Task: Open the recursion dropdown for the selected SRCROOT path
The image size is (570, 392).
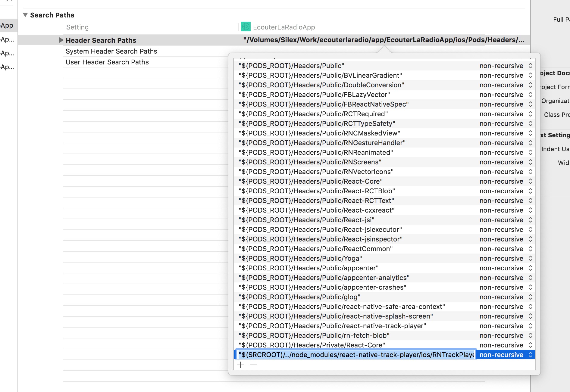Action: coord(530,355)
